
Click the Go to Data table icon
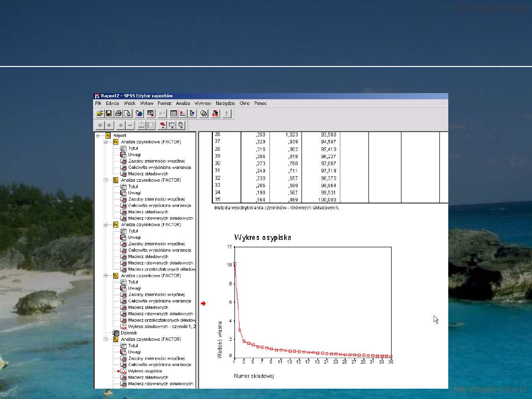pyautogui.click(x=173, y=113)
